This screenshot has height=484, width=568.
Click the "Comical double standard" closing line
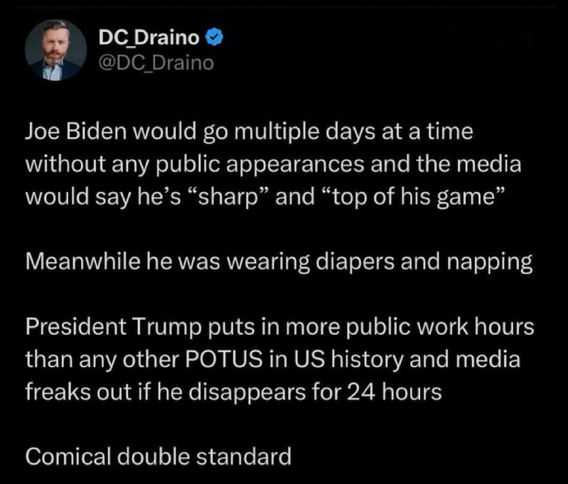click(x=158, y=456)
